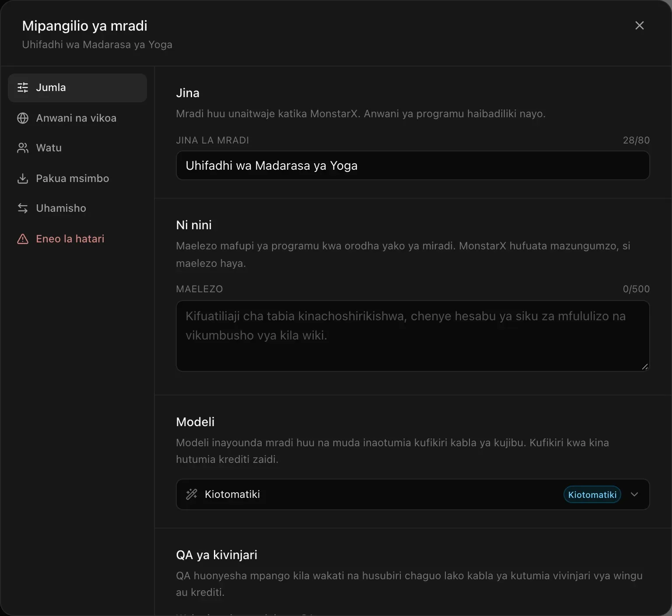Click the Jina la mradi name field

(413, 165)
